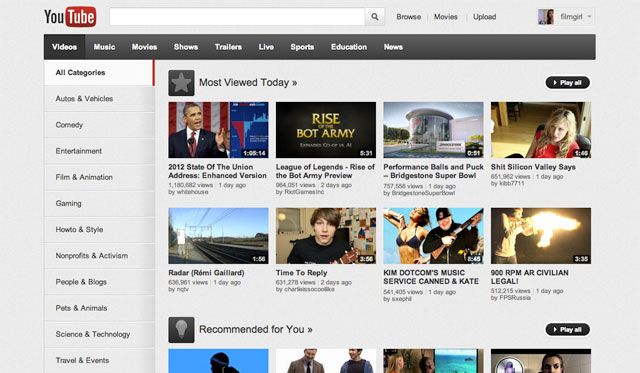Screen dimensions: 640x373
Task: Open the Browse link in header
Action: (x=409, y=17)
